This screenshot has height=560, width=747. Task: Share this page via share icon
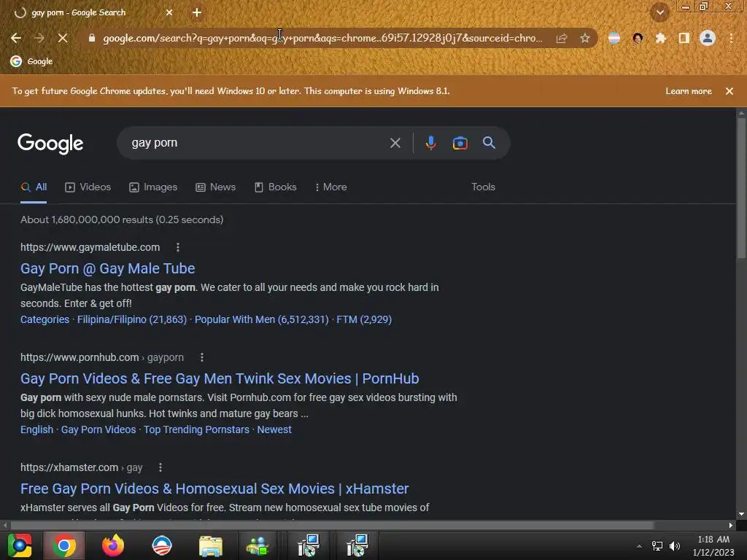562,38
